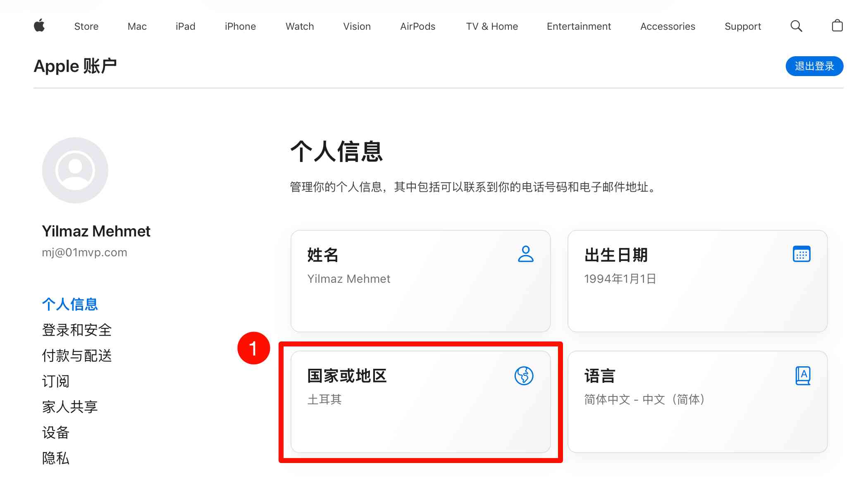Click the 土耳其 region value

pos(324,399)
